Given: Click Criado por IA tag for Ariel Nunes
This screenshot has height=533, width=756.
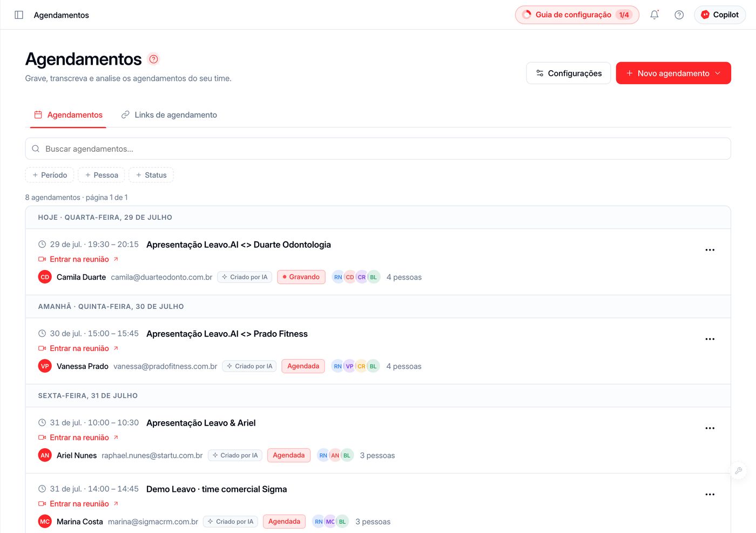Looking at the screenshot, I should point(235,455).
